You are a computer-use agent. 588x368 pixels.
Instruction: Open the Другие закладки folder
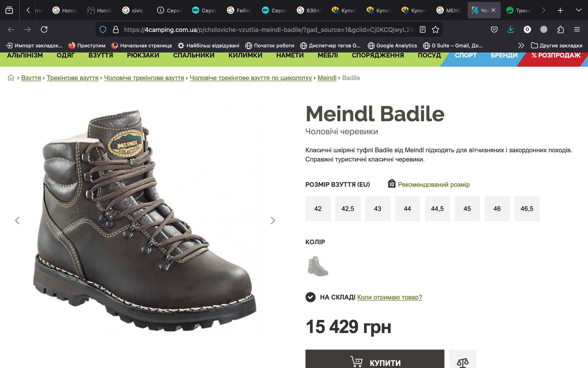(x=556, y=46)
